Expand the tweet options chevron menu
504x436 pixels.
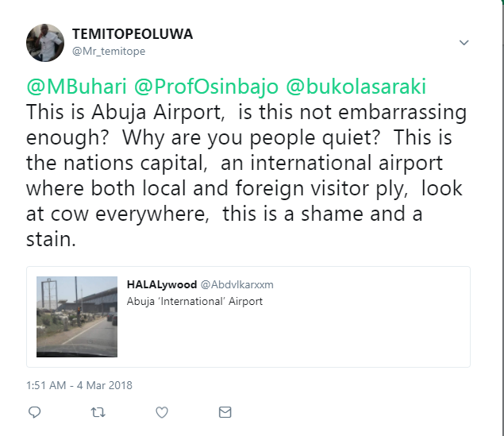pyautogui.click(x=464, y=42)
